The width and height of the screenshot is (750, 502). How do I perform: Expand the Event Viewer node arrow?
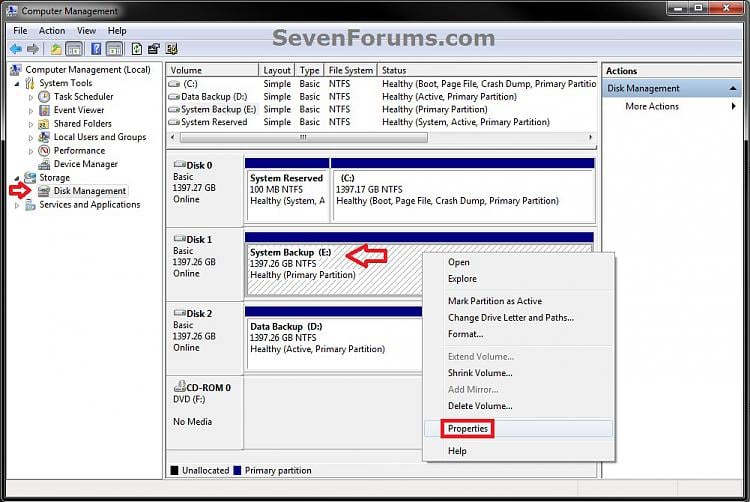(x=31, y=111)
